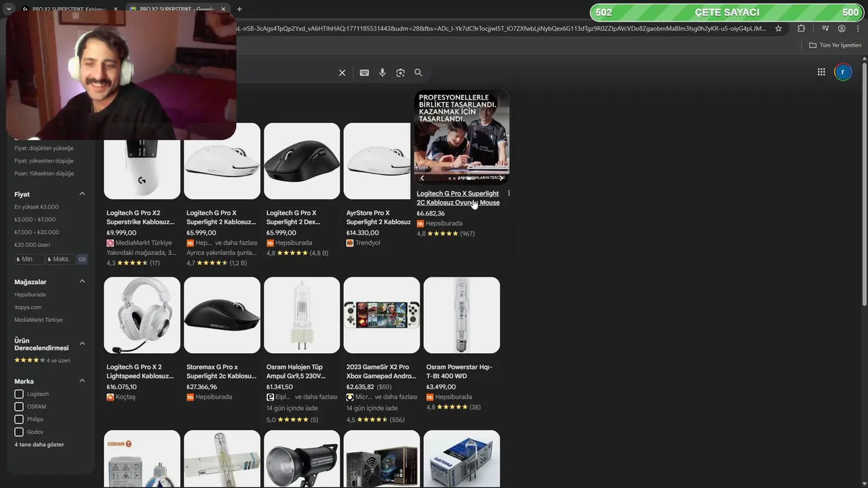Open the Osram Halojen Tüp Ampul image
The image size is (868, 488).
click(x=302, y=315)
